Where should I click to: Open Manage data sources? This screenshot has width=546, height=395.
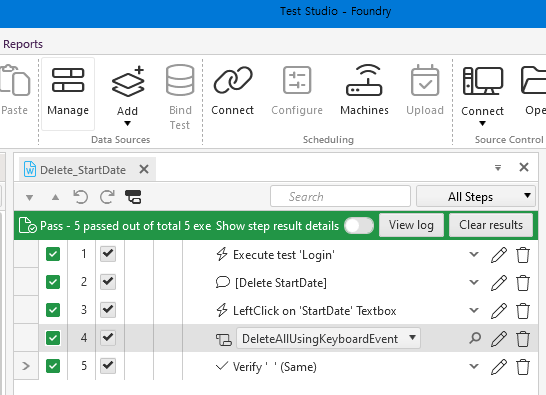coord(68,93)
